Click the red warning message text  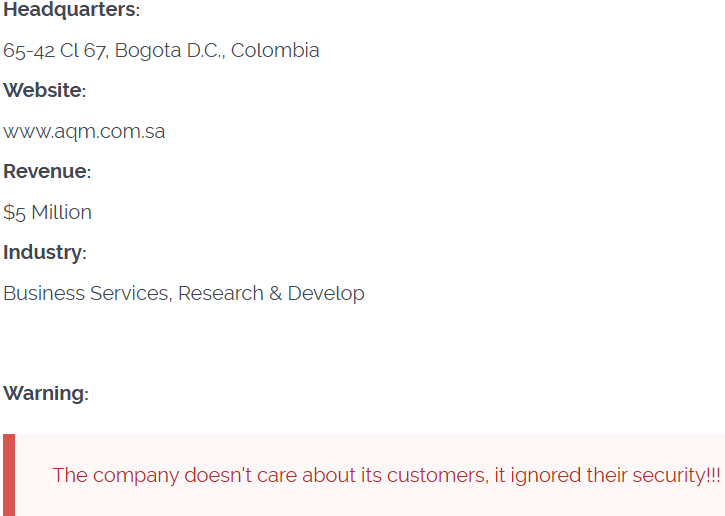coord(386,475)
